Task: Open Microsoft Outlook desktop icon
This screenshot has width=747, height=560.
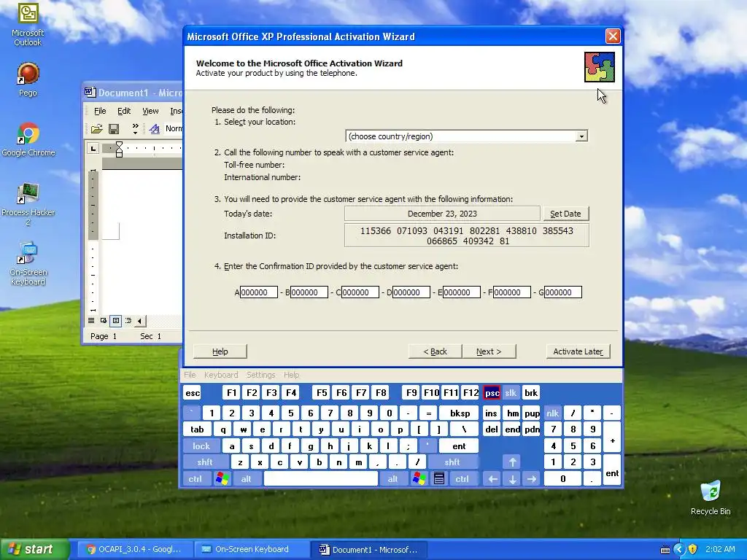Action: pos(28,24)
